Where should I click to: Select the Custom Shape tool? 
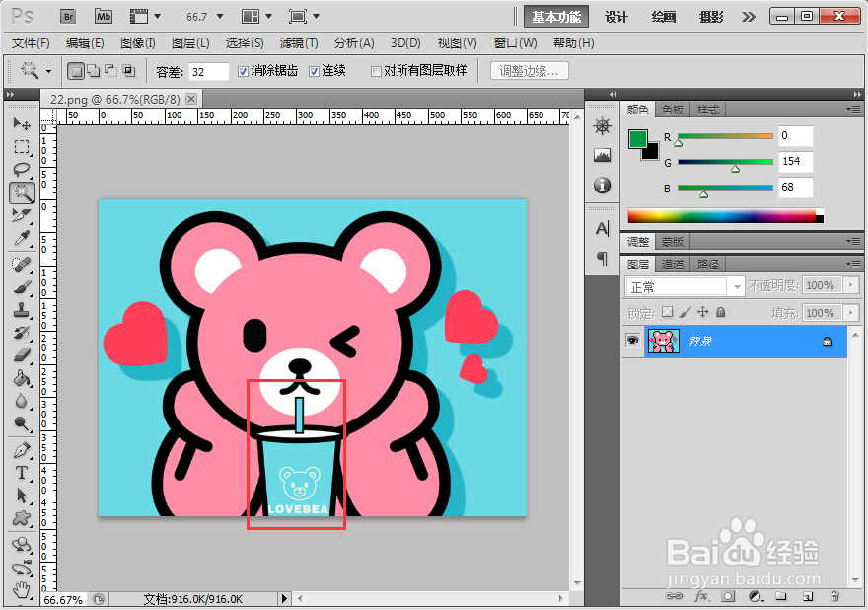click(x=22, y=518)
